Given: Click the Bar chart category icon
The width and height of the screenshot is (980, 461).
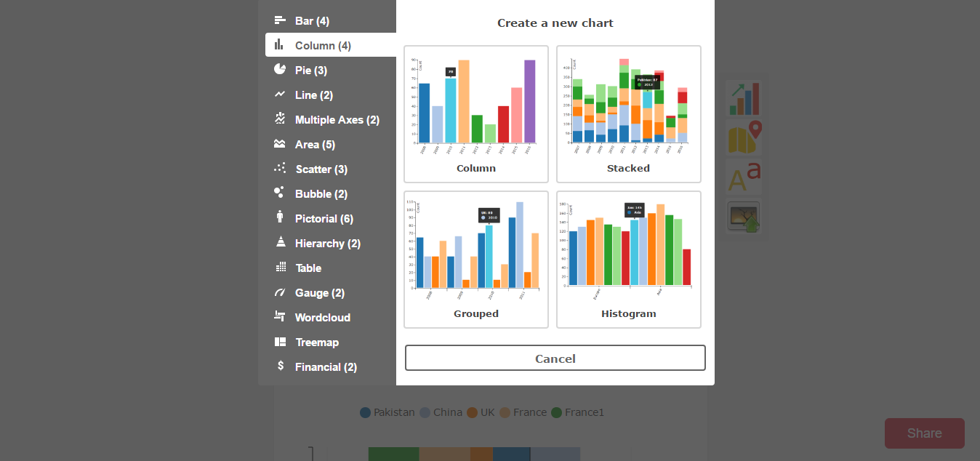Looking at the screenshot, I should coord(280,20).
